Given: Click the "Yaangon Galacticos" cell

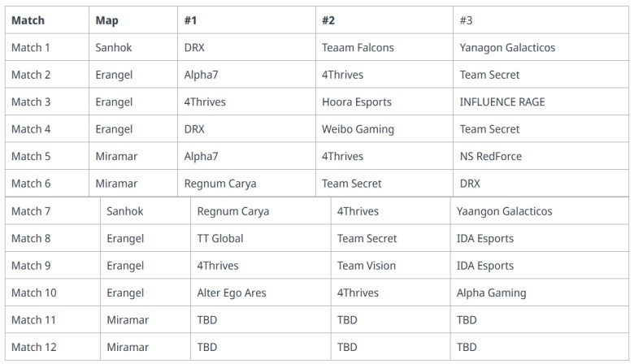Looking at the screenshot, I should [x=504, y=211].
